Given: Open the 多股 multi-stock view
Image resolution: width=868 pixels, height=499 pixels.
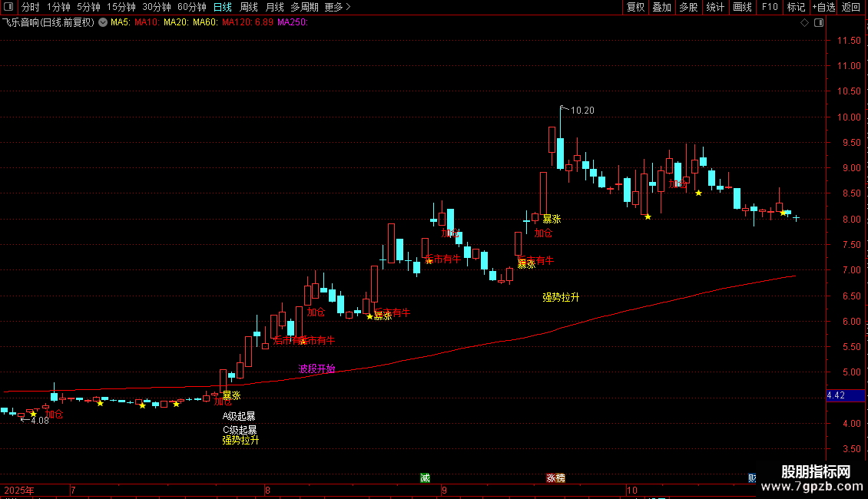Looking at the screenshot, I should click(x=688, y=7).
